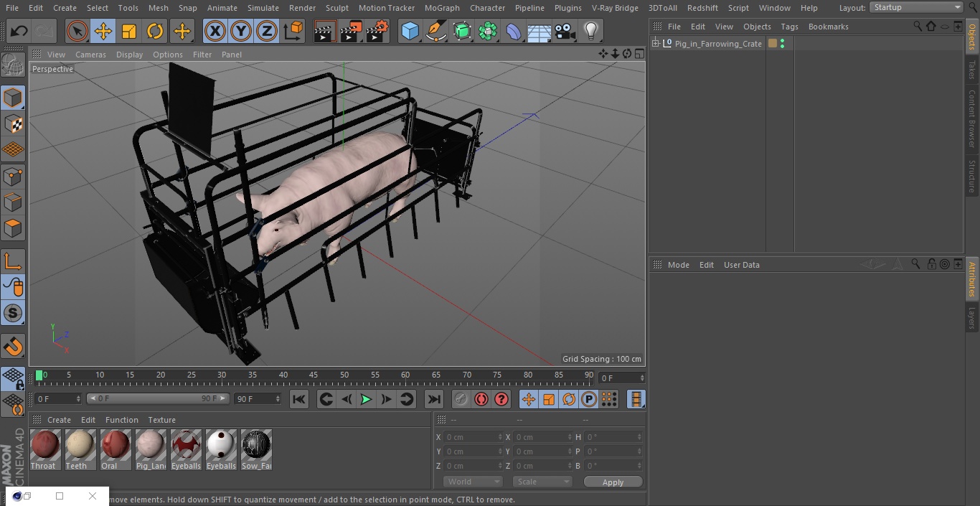Open the Attributes User Data menu
Viewport: 980px width, 506px height.
pos(741,265)
